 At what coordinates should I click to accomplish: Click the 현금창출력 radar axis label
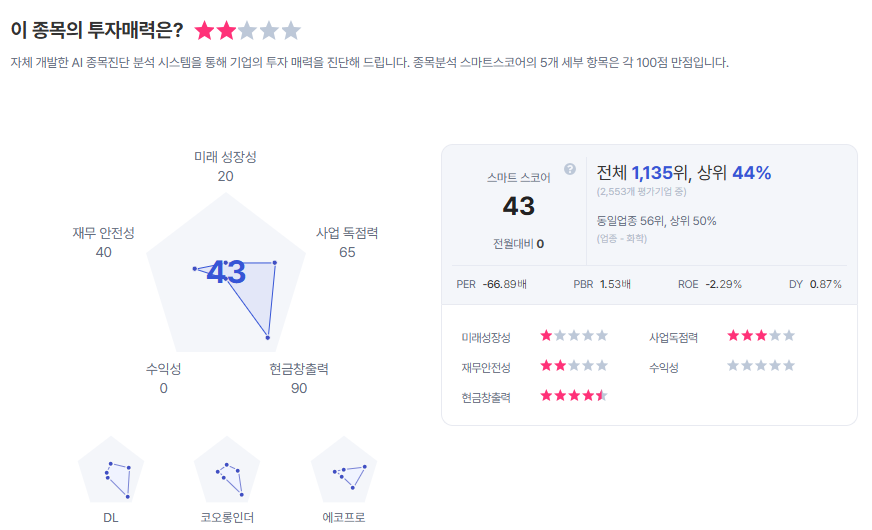point(299,369)
